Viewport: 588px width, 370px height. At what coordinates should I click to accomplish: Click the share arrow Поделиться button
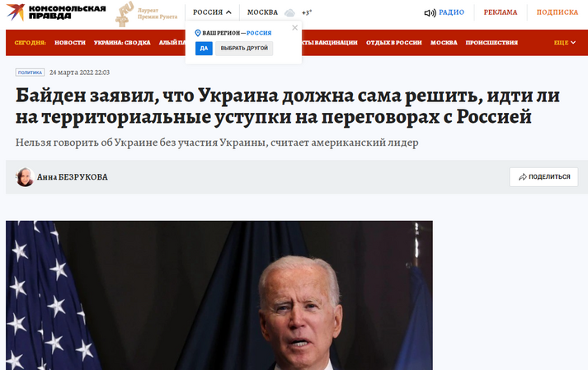point(543,177)
